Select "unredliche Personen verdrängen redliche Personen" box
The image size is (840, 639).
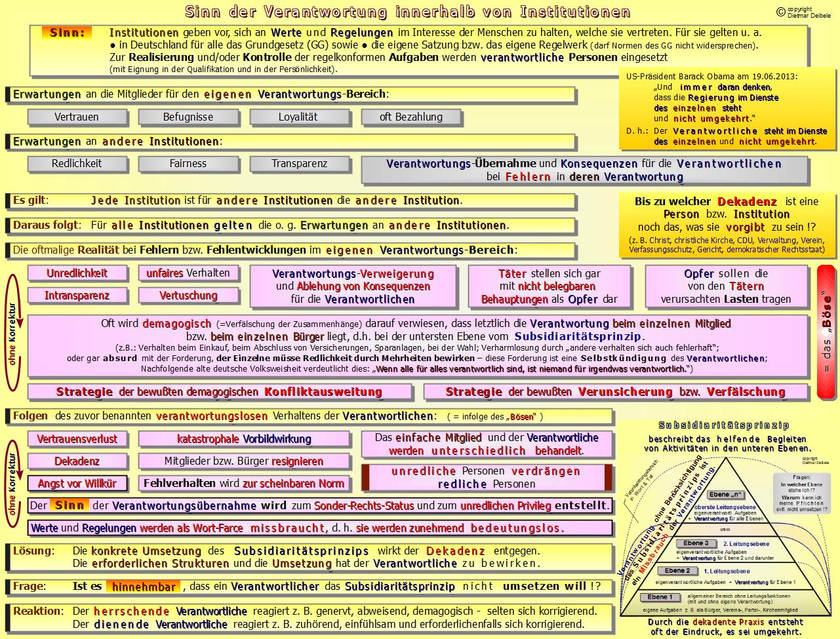(x=487, y=478)
